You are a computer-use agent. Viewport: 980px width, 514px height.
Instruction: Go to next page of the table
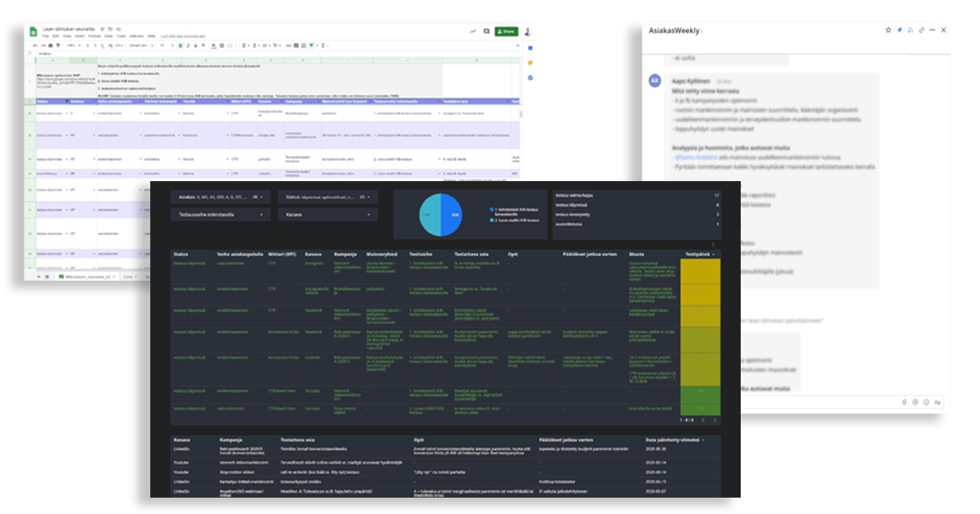click(x=715, y=420)
